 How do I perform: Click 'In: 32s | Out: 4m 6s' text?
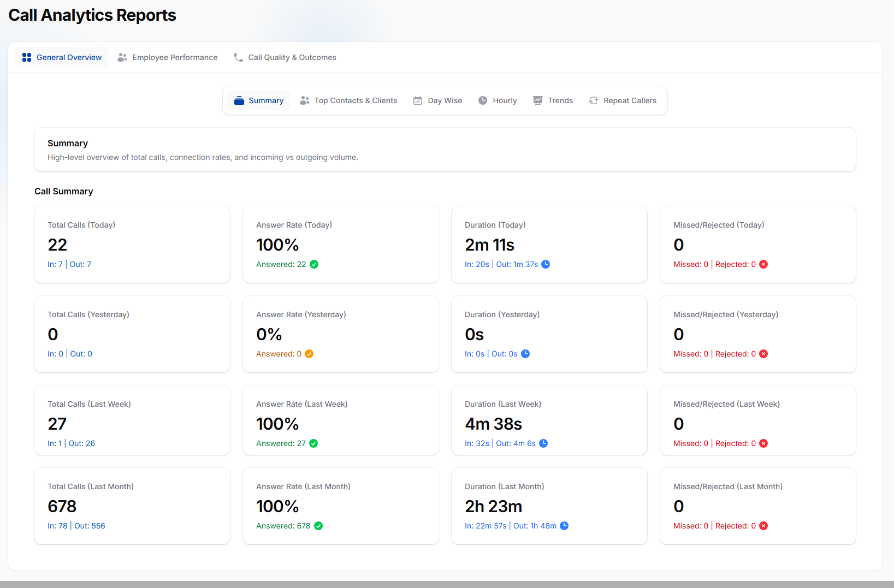pyautogui.click(x=500, y=443)
